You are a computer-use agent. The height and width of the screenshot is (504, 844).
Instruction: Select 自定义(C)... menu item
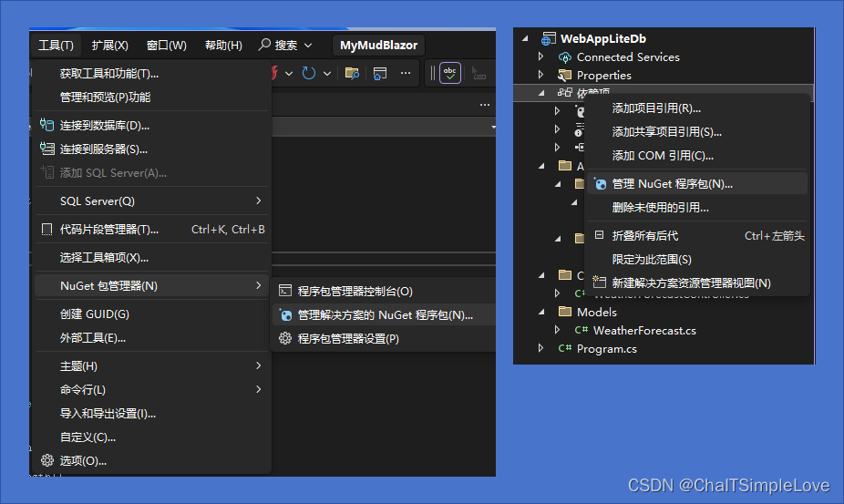[x=152, y=437]
